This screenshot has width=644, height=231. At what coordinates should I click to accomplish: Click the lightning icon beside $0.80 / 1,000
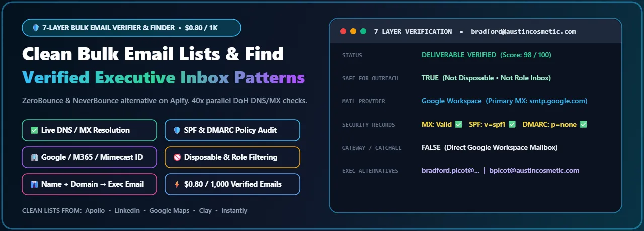(x=177, y=184)
